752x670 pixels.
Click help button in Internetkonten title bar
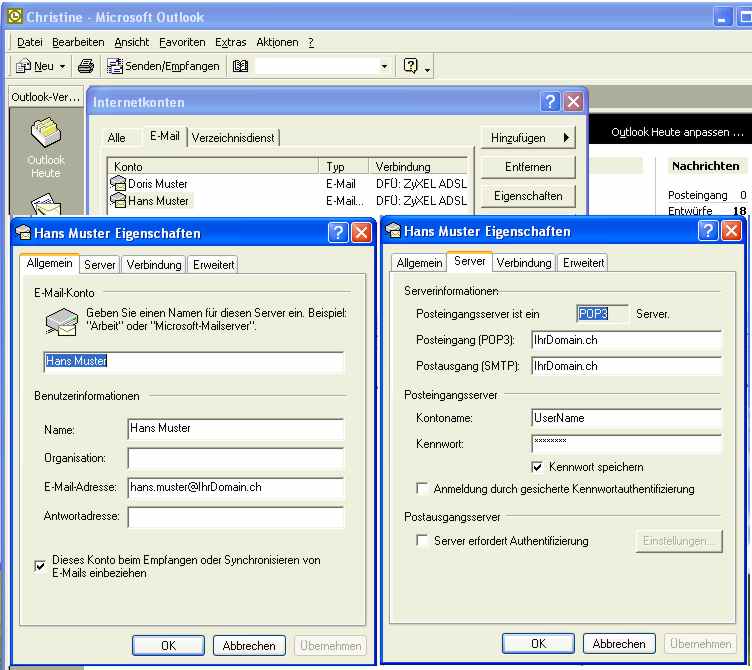[x=550, y=101]
